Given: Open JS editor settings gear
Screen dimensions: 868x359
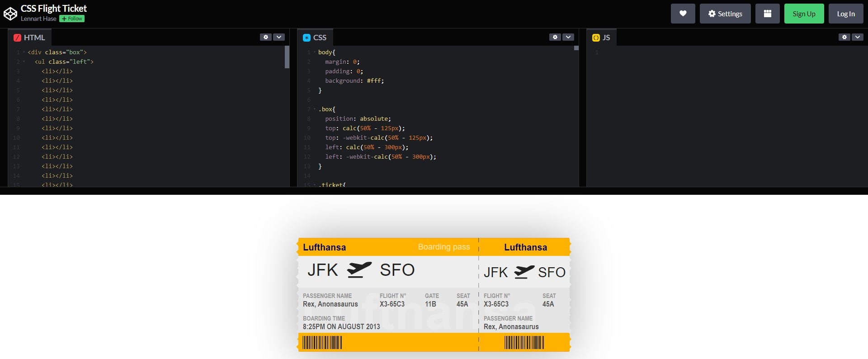Looking at the screenshot, I should click(x=844, y=37).
